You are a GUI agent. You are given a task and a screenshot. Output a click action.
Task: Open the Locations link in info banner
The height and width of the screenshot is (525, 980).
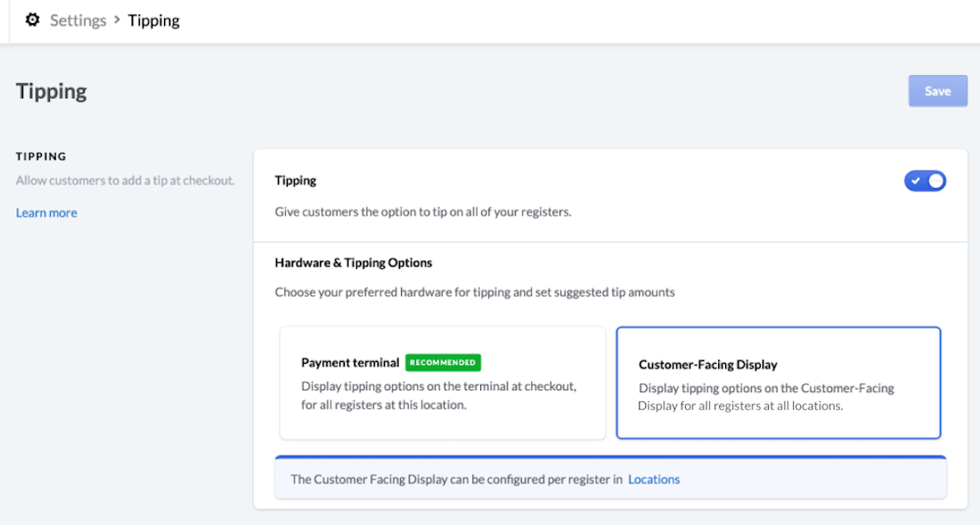pyautogui.click(x=654, y=480)
